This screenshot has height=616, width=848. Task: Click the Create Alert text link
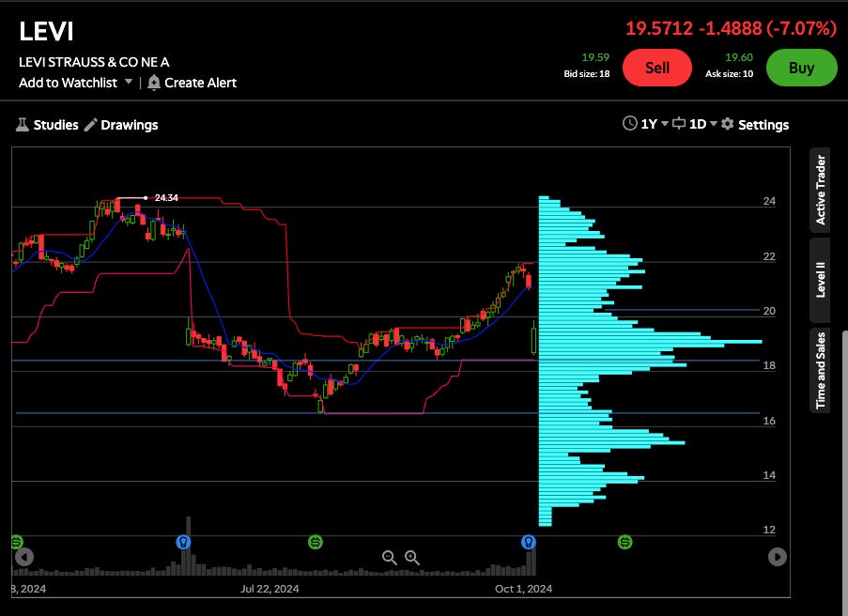[x=201, y=83]
